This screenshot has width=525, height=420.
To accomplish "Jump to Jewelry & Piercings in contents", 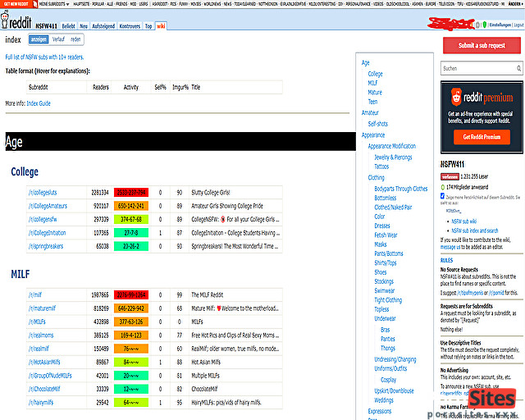I will pyautogui.click(x=393, y=157).
